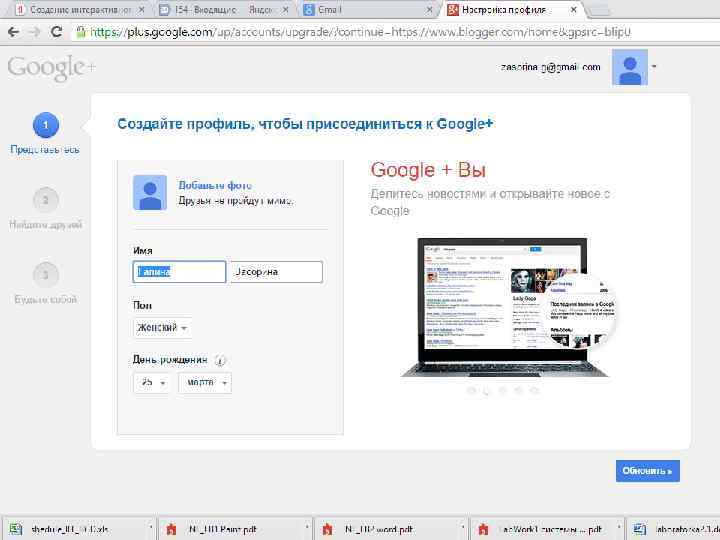Open the birthday month dropdown "марта"
The image size is (720, 540).
(x=205, y=382)
